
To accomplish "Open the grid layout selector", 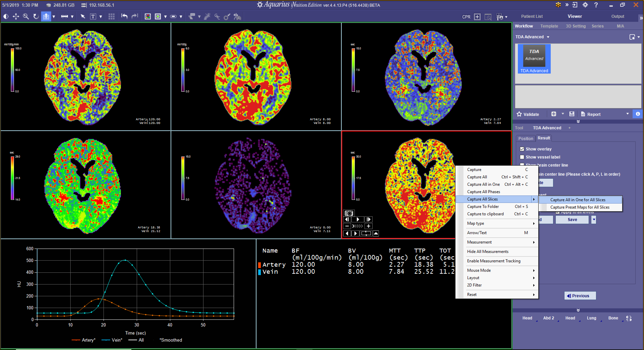I will (x=112, y=16).
